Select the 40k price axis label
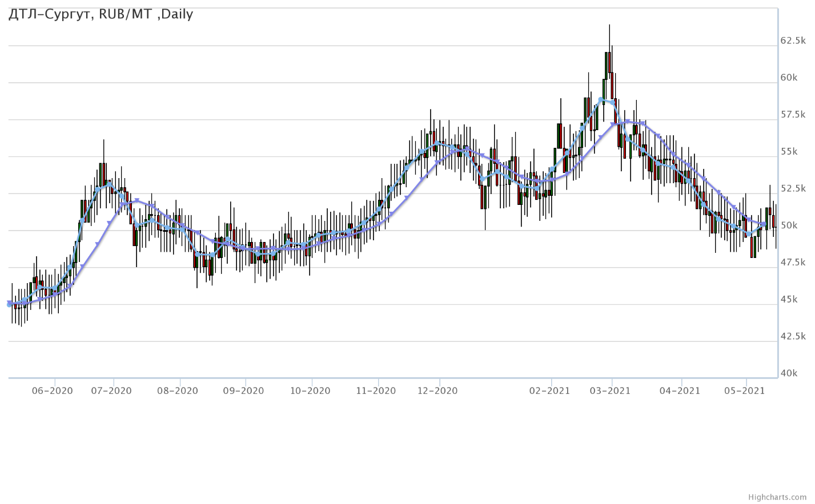This screenshot has height=504, width=815. click(789, 374)
